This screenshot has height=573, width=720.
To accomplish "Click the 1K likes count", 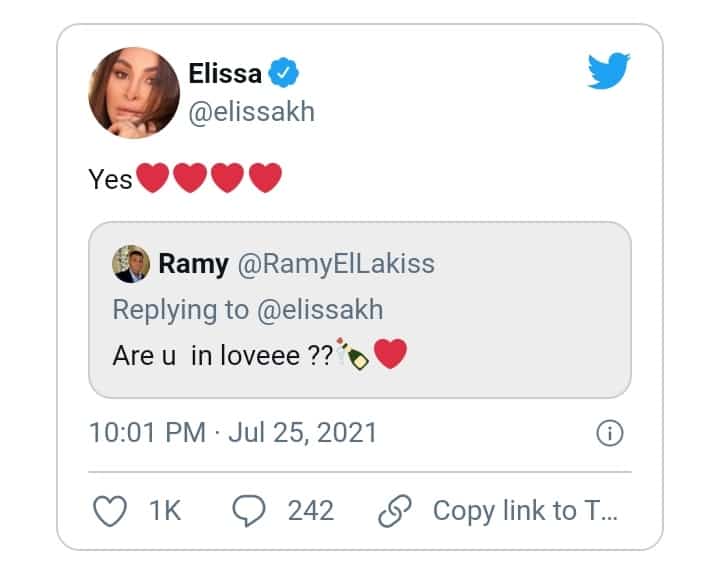I will (165, 511).
